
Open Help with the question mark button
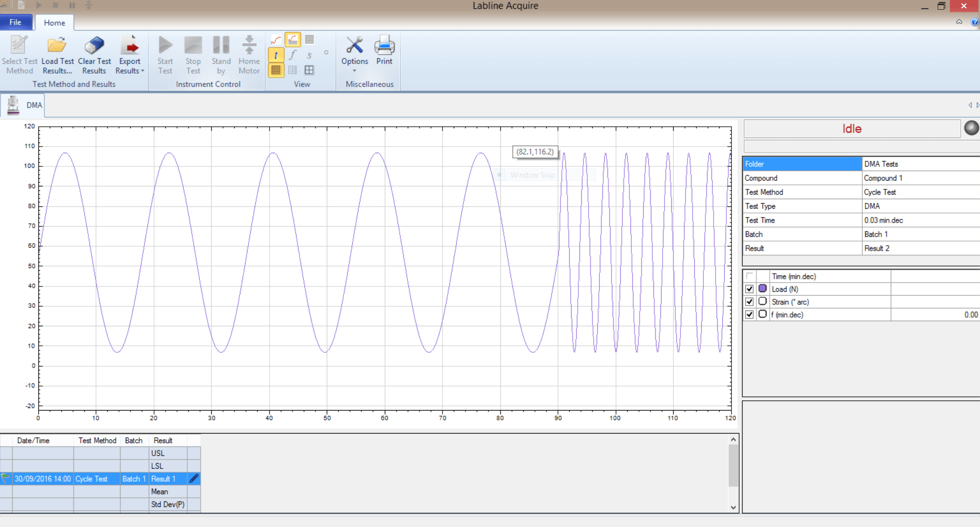[x=975, y=22]
